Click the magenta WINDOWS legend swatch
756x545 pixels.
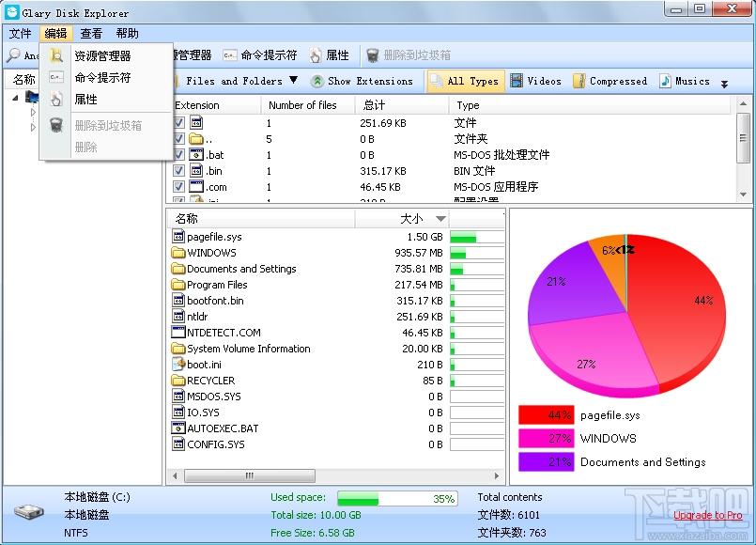click(547, 438)
